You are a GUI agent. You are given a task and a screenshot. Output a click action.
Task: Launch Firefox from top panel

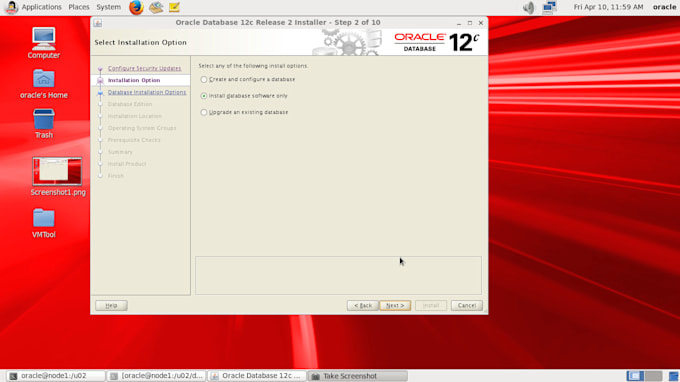(136, 7)
